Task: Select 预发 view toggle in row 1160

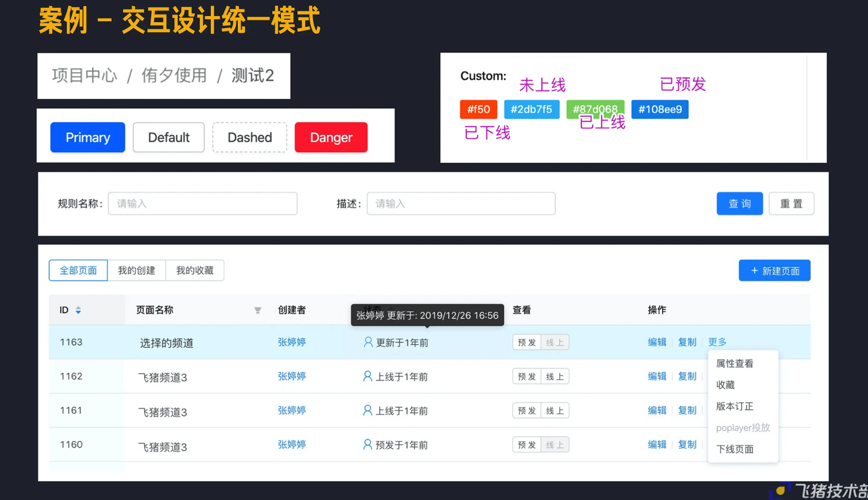Action: click(527, 445)
